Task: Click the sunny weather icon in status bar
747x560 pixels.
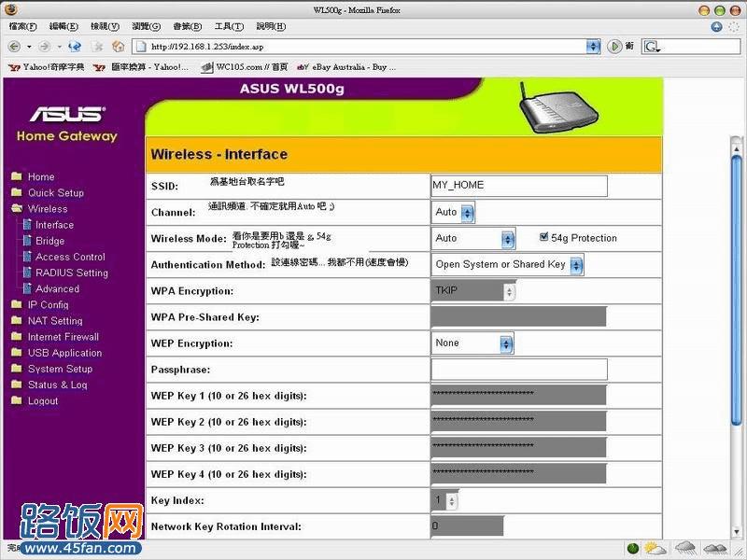Action: pos(655,549)
